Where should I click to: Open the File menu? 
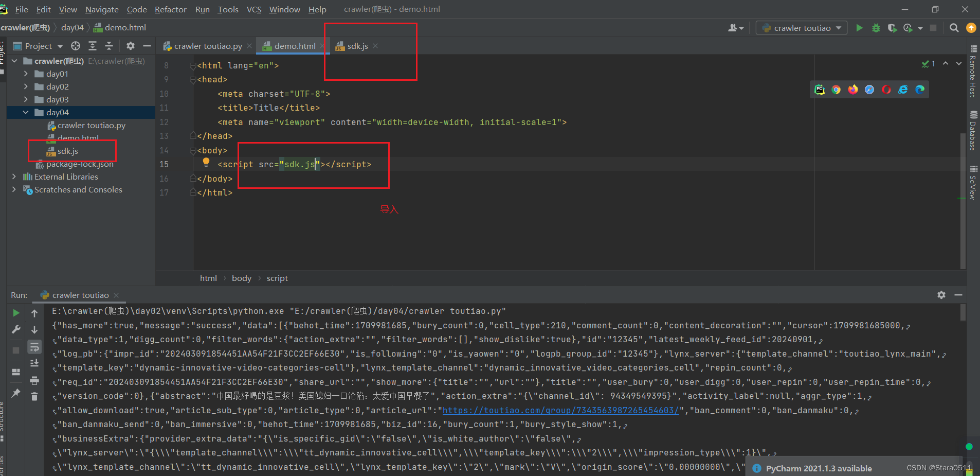point(22,9)
